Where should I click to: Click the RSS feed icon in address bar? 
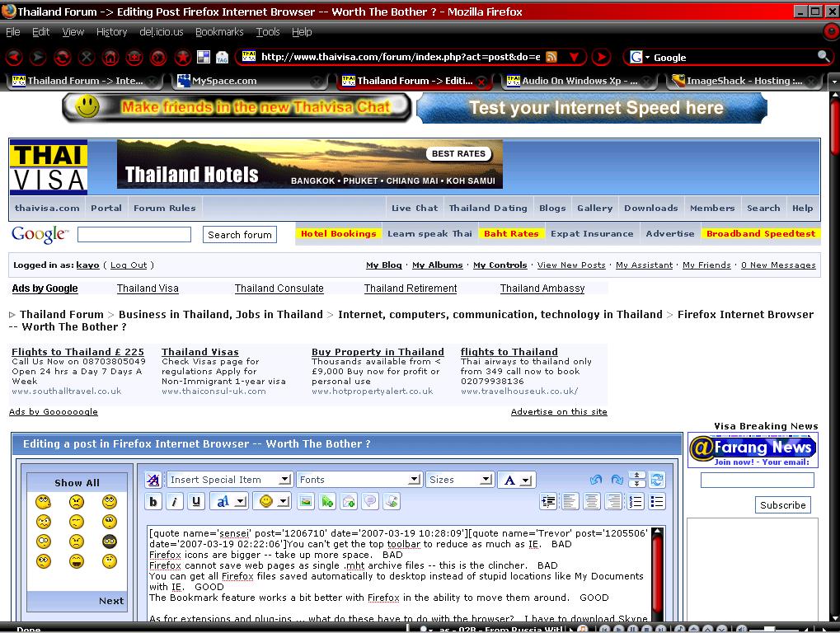(x=551, y=57)
